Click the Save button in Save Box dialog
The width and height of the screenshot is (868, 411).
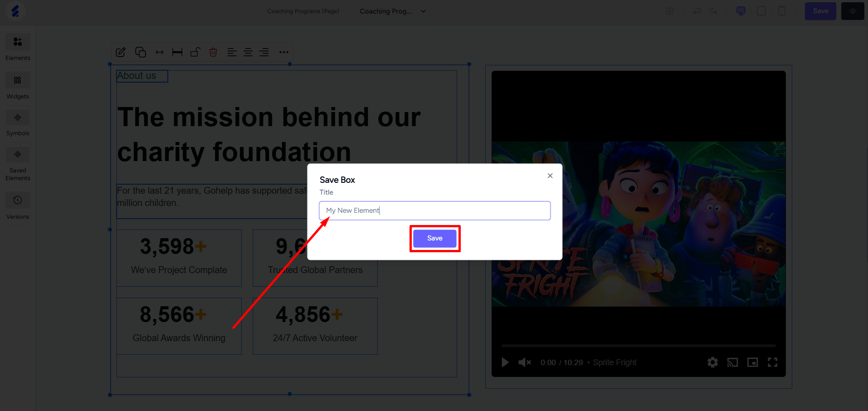tap(435, 238)
